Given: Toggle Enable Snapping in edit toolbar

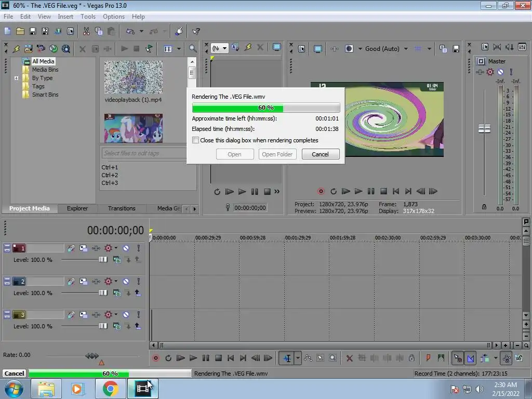Looking at the screenshot, I should point(458,358).
